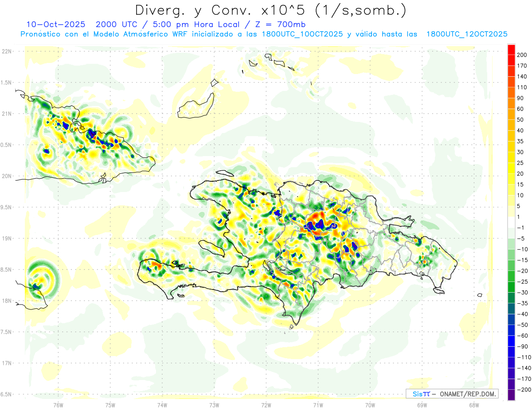Screen dimensions: 532x411
Task: Click the '1800UTC_12OCT2025' valid-until time
Action: 467,34
